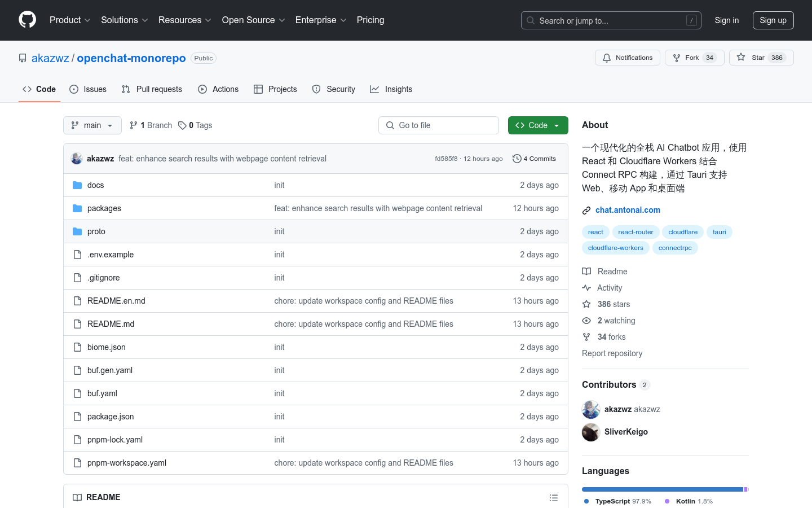
Task: Open the Open Source navigation menu
Action: [253, 20]
